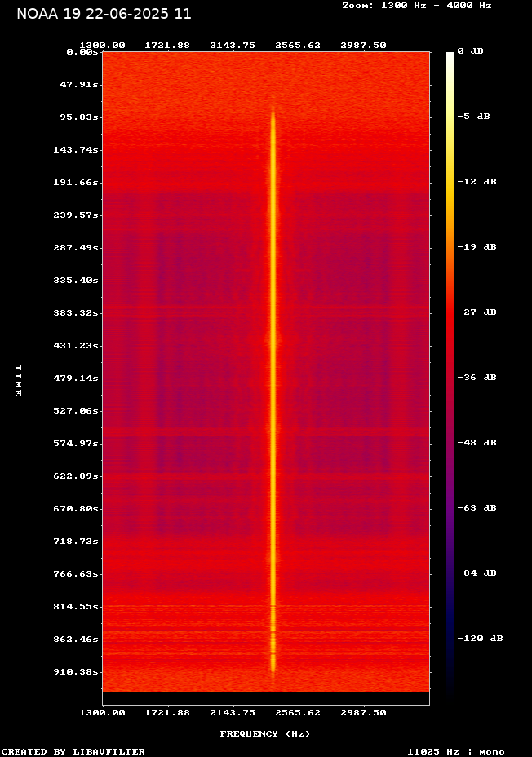Screen dimensions: 532x757
Task: Click the 143.74s time label
Action: [x=76, y=149]
